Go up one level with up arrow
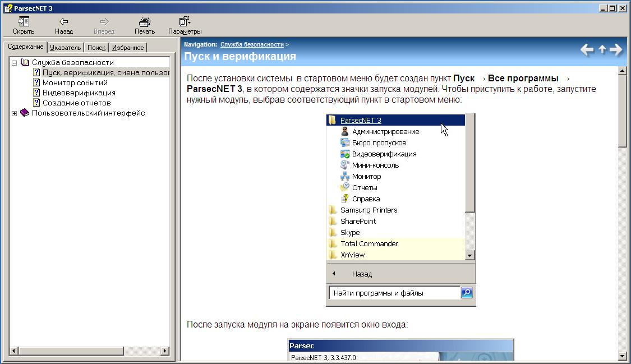Image resolution: width=631 pixels, height=364 pixels. (602, 49)
